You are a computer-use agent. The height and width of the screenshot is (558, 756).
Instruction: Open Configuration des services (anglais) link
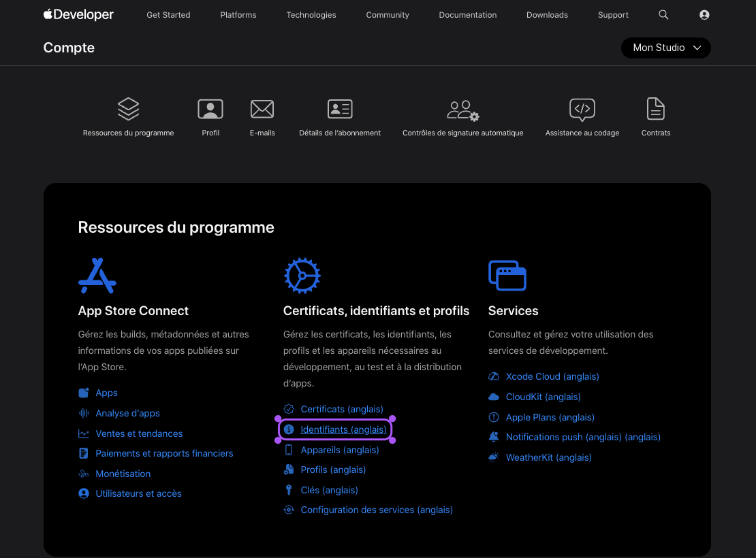coord(377,510)
